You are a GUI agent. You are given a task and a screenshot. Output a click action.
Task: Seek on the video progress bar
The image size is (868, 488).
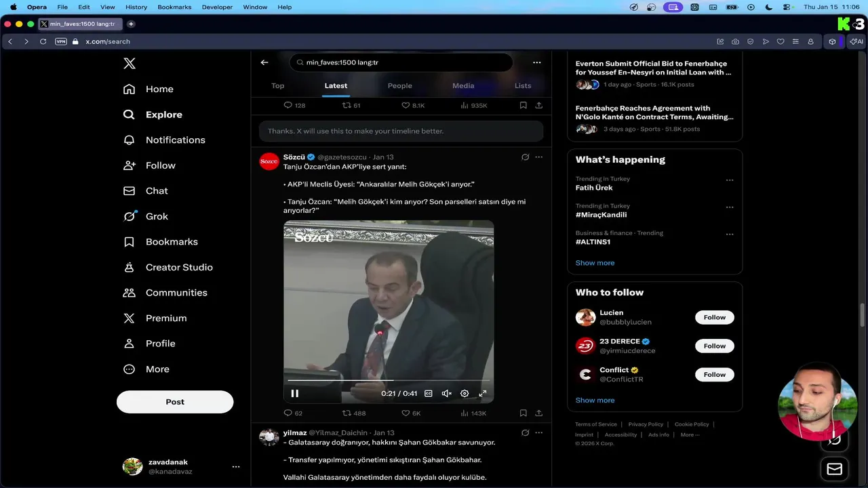point(389,380)
